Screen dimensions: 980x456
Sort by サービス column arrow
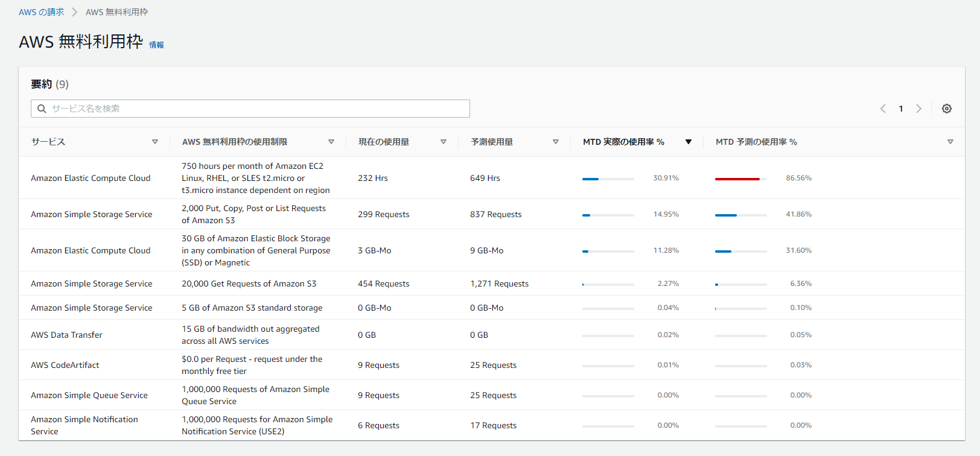[x=155, y=142]
